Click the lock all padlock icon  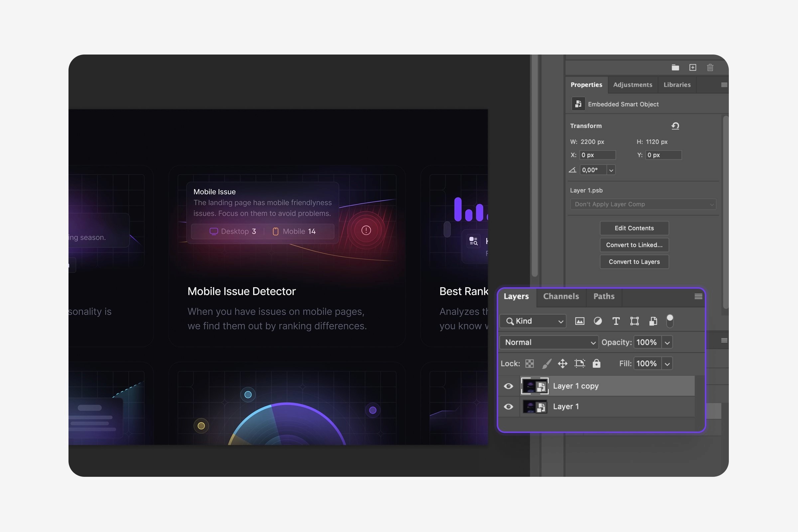[x=596, y=363]
